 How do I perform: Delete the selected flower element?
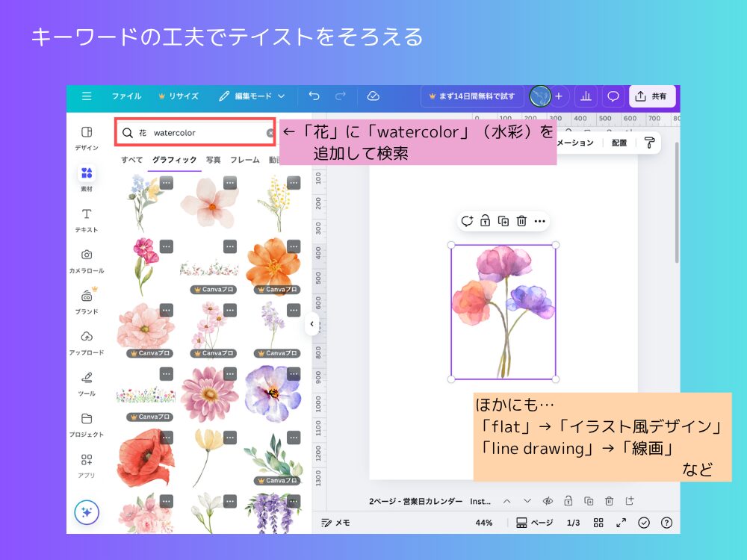tap(521, 221)
